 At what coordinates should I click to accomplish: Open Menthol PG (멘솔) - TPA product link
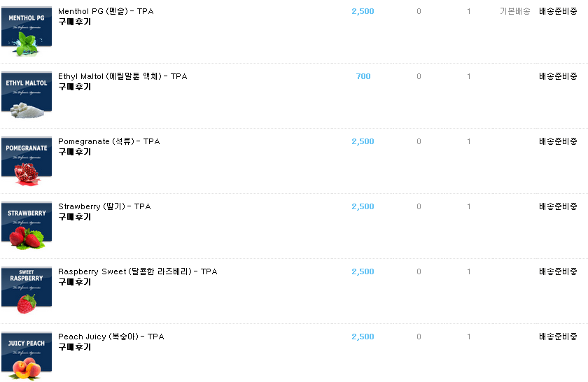point(106,11)
